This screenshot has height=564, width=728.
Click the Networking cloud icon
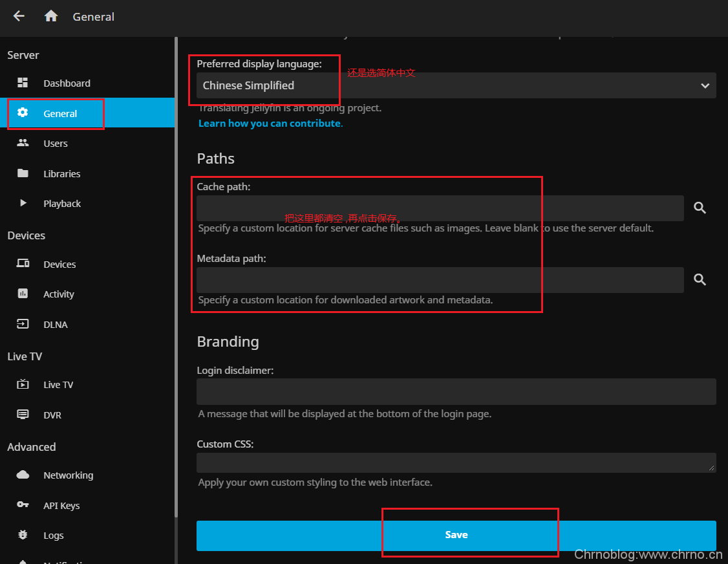23,475
